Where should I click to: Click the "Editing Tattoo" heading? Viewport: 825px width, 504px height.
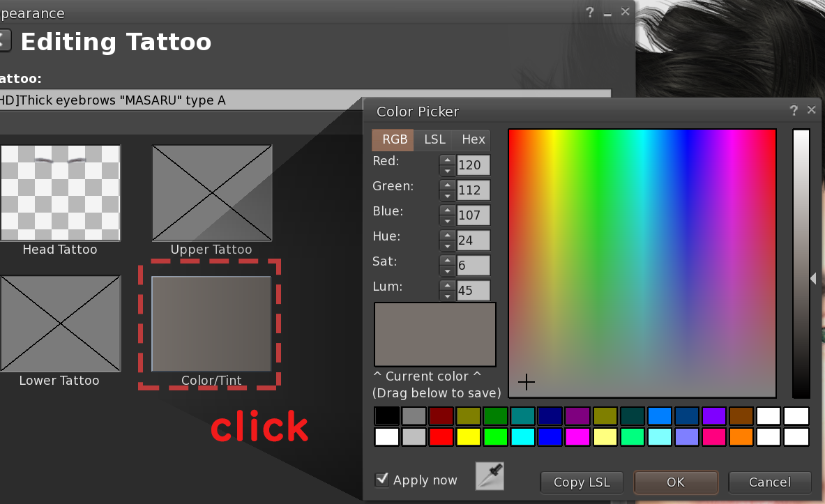pyautogui.click(x=116, y=42)
